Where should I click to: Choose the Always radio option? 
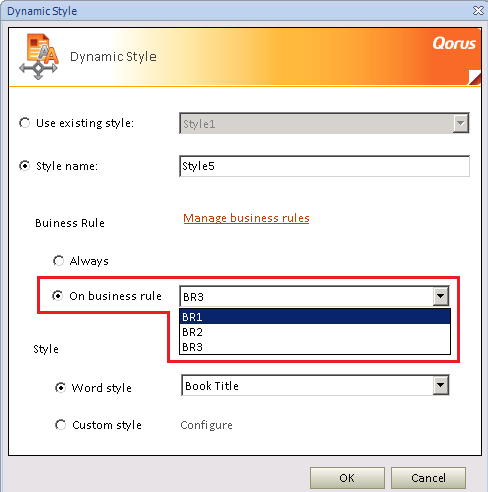click(58, 261)
